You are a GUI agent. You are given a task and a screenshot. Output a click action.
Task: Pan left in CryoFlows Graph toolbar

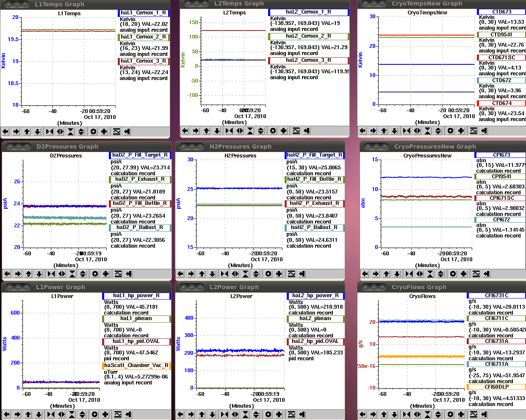tap(363, 414)
